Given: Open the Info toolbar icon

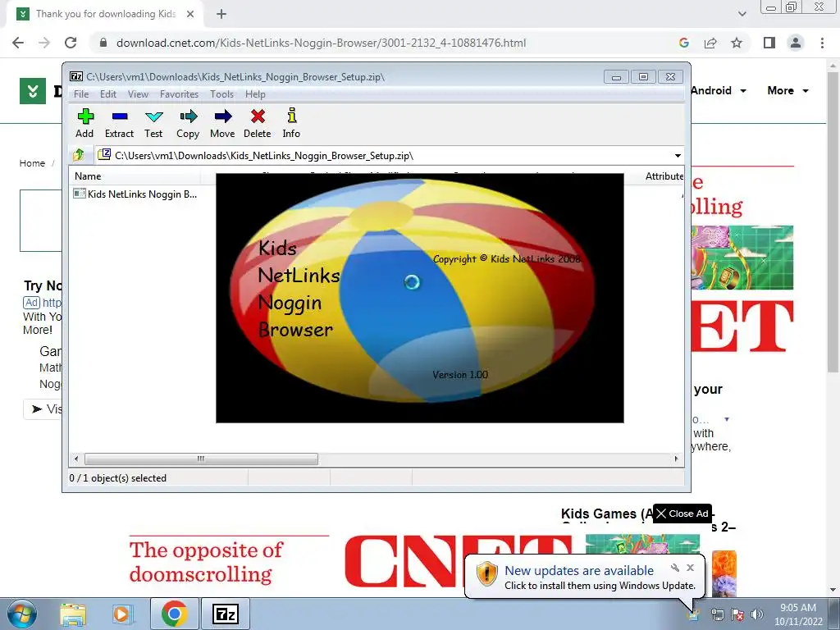Looking at the screenshot, I should click(291, 123).
